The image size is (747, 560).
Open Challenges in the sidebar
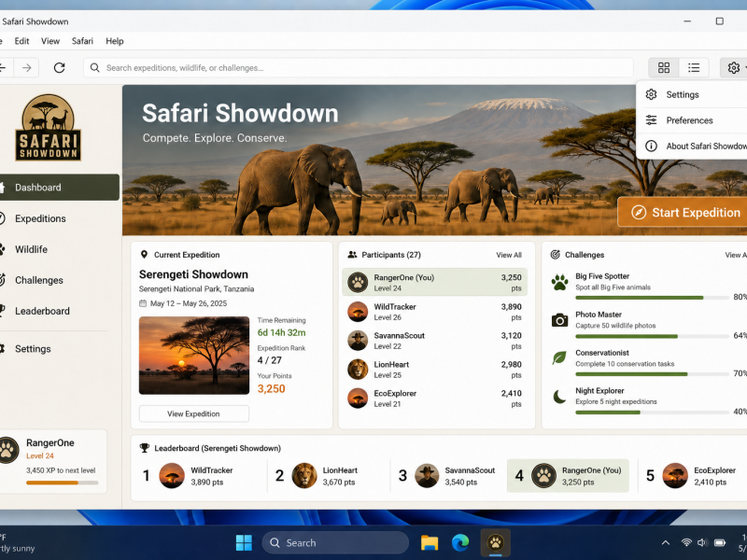coord(59,281)
